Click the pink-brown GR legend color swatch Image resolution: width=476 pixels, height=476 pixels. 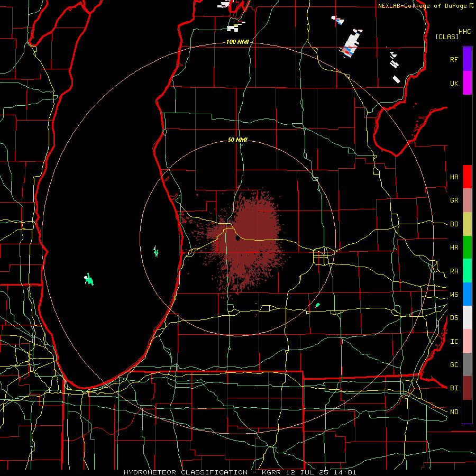pos(467,200)
